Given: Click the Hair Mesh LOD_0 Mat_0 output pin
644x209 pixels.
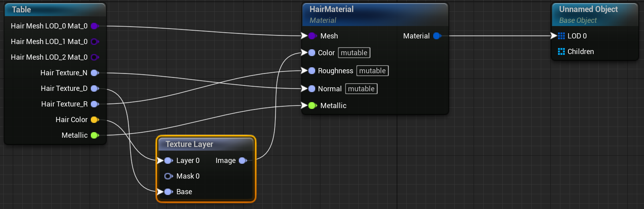Looking at the screenshot, I should click(95, 26).
